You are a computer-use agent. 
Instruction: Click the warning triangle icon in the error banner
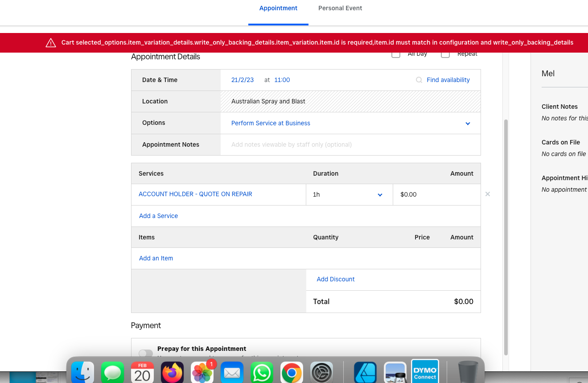[x=51, y=43]
